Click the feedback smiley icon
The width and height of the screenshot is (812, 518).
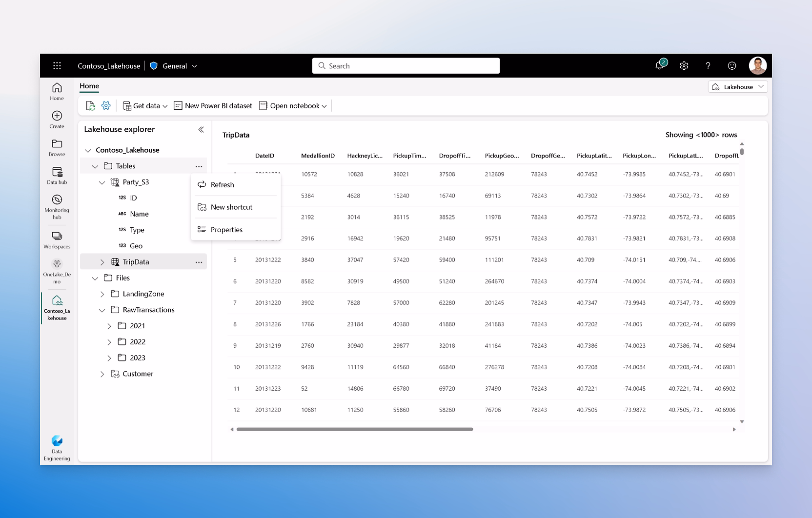[731, 66]
